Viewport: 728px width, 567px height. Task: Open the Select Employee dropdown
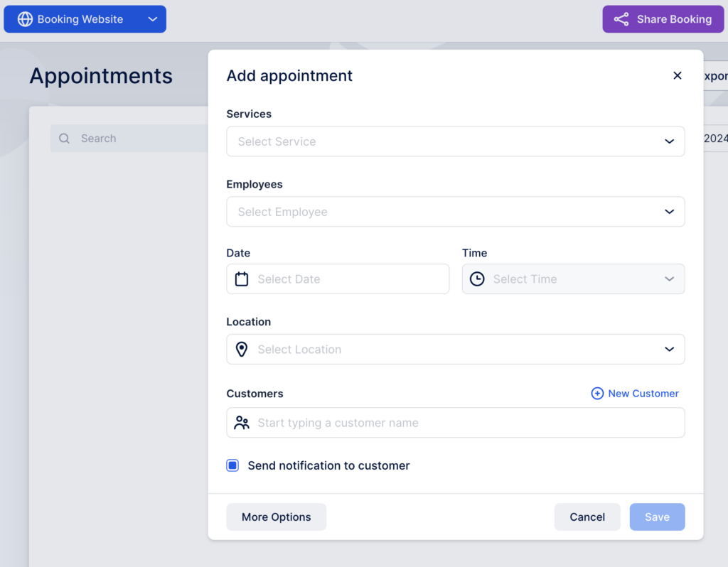pyautogui.click(x=455, y=212)
